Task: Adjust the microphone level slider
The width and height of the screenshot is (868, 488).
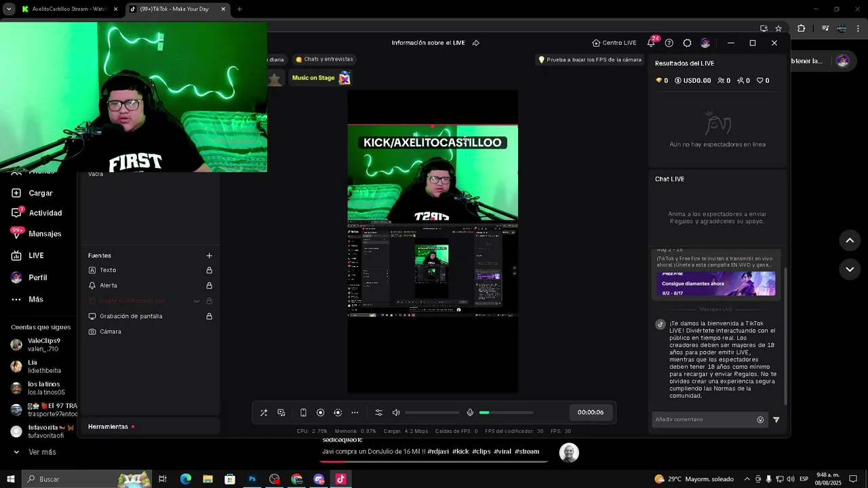Action: click(506, 413)
